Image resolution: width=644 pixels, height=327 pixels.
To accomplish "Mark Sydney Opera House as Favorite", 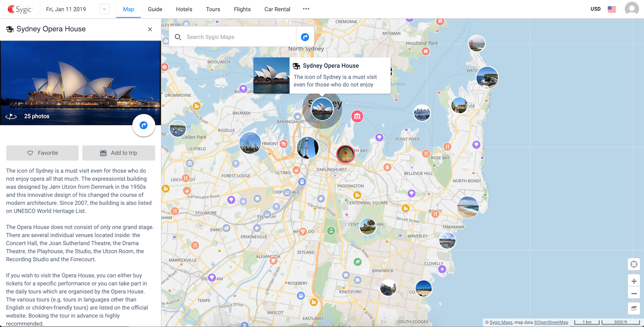I will 42,153.
